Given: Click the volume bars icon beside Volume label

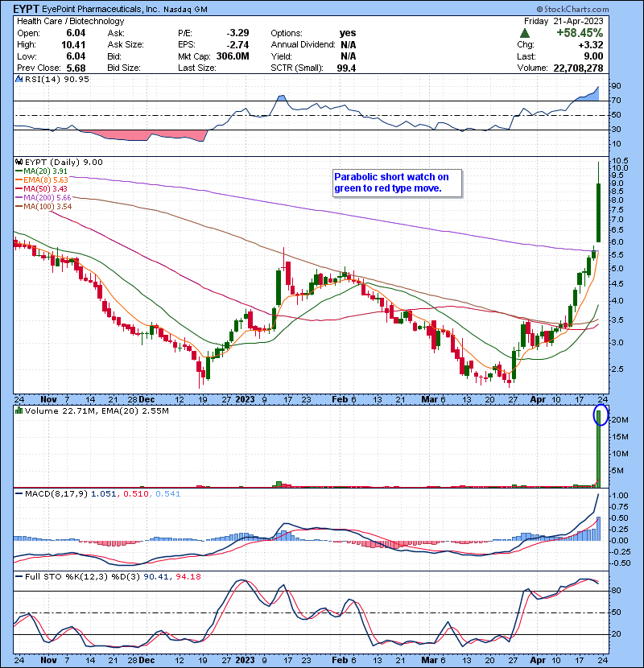Looking at the screenshot, I should [19, 410].
